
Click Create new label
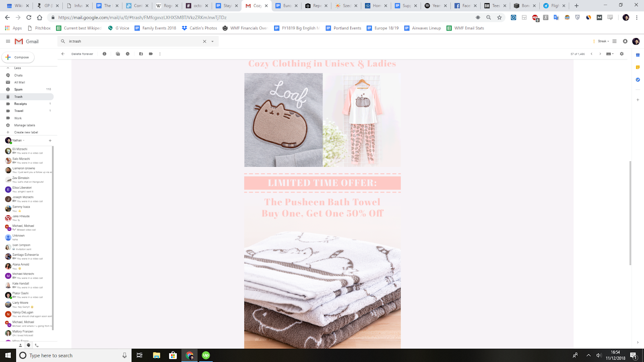[27, 132]
